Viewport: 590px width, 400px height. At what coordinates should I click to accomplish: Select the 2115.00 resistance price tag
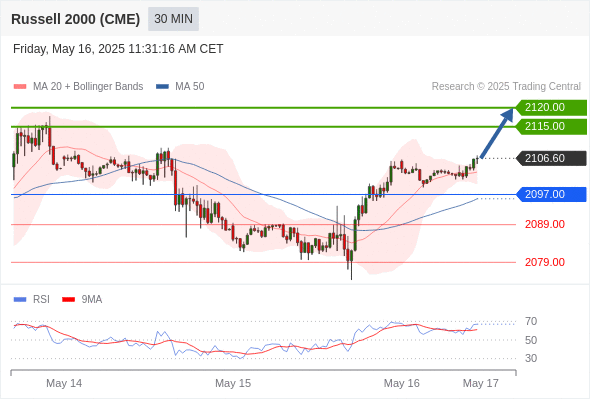click(551, 126)
